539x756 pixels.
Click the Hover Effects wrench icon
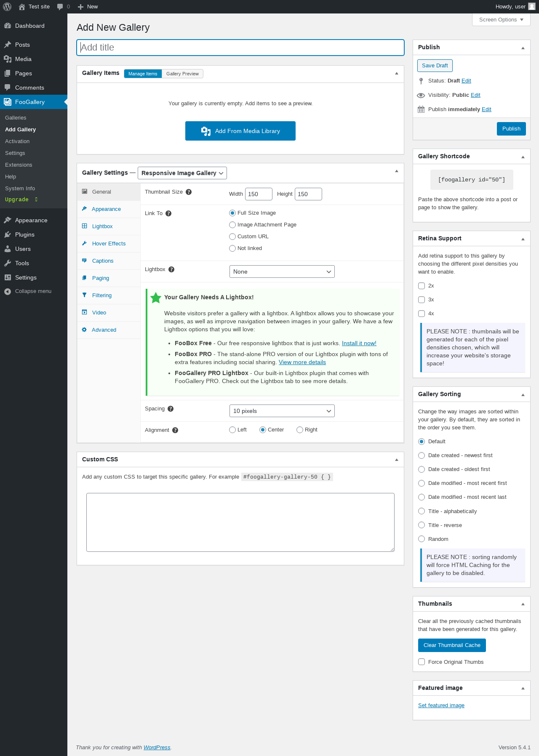(85, 243)
